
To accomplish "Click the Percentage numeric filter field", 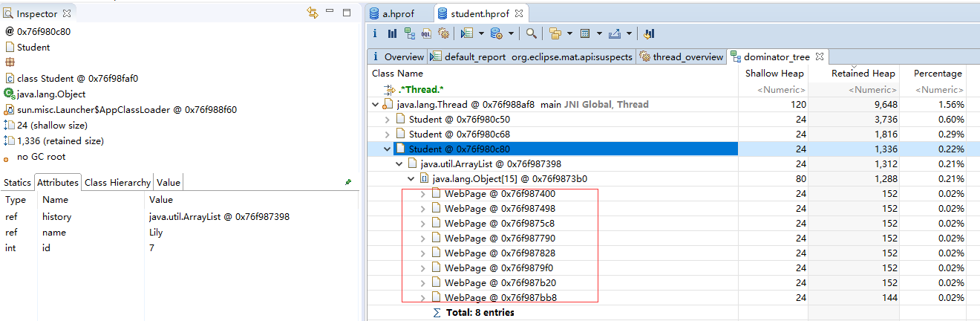I will click(x=932, y=90).
